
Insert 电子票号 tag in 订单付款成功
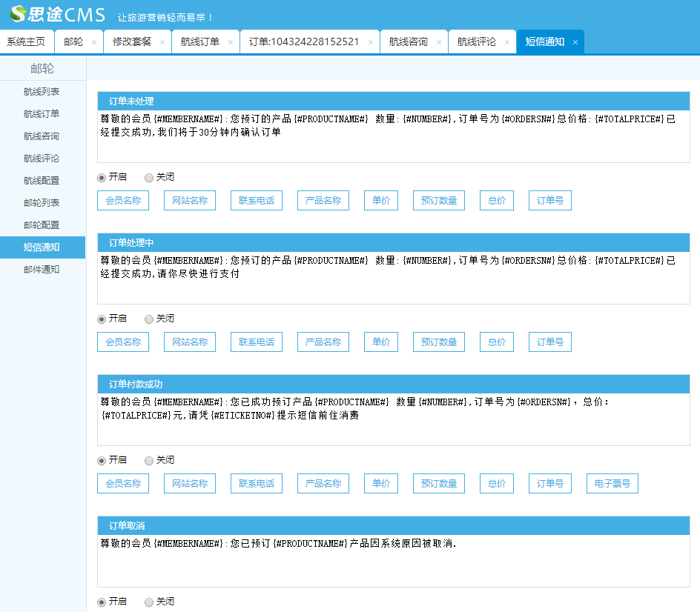612,484
